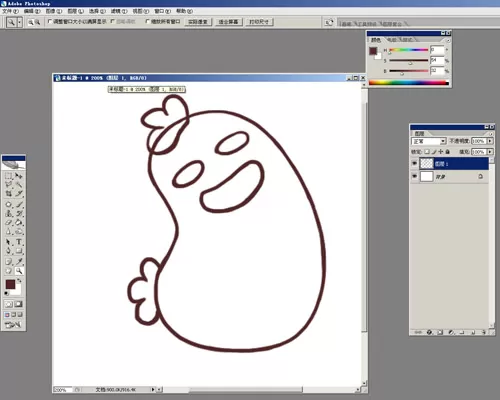500x400 pixels.
Task: Select the Lasso tool
Action: pyautogui.click(x=9, y=184)
